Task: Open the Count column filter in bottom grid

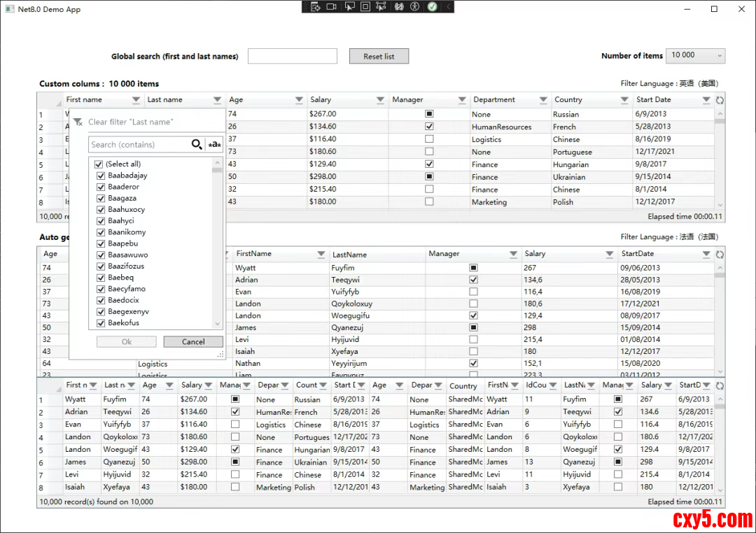Action: (x=323, y=385)
